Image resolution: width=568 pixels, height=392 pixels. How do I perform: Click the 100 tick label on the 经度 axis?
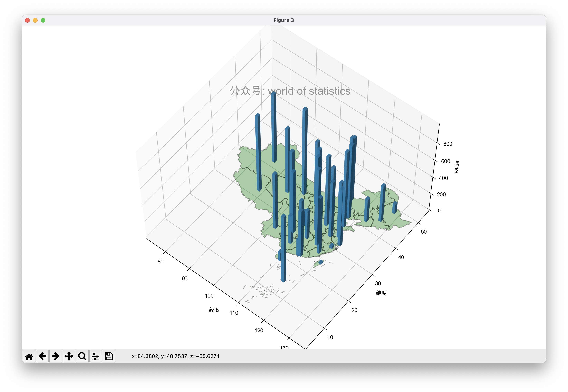click(209, 296)
